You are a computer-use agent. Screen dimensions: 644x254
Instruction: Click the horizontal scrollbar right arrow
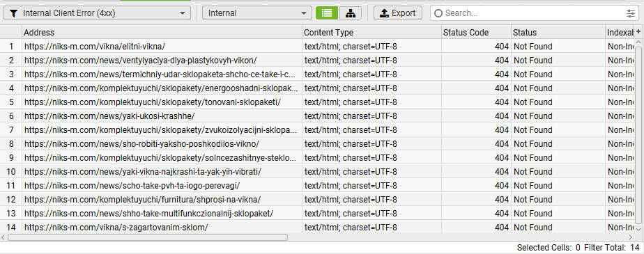631,237
